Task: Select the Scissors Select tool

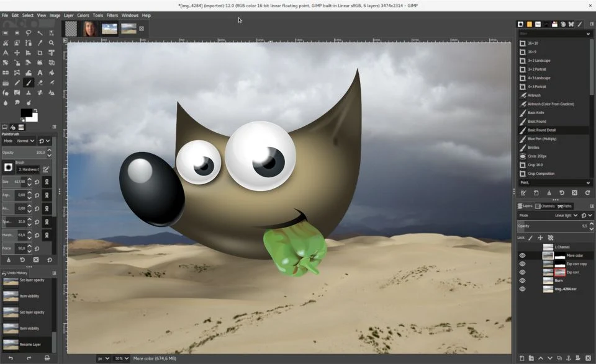Action: pyautogui.click(x=6, y=43)
